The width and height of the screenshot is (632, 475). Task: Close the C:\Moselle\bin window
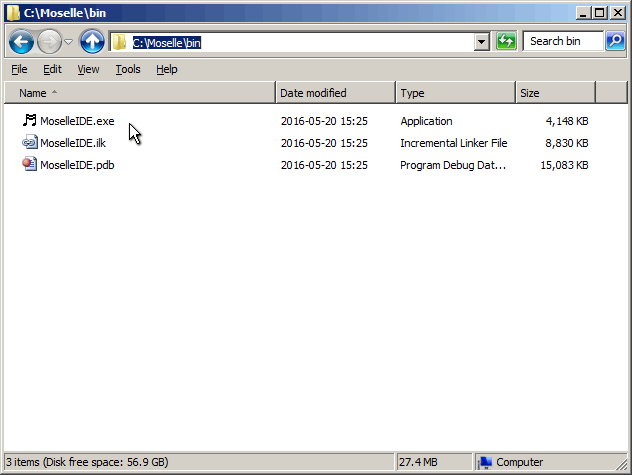coord(617,13)
